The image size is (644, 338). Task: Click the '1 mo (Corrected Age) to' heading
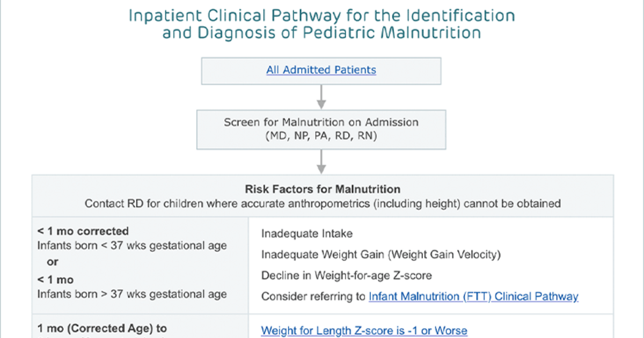click(x=102, y=328)
